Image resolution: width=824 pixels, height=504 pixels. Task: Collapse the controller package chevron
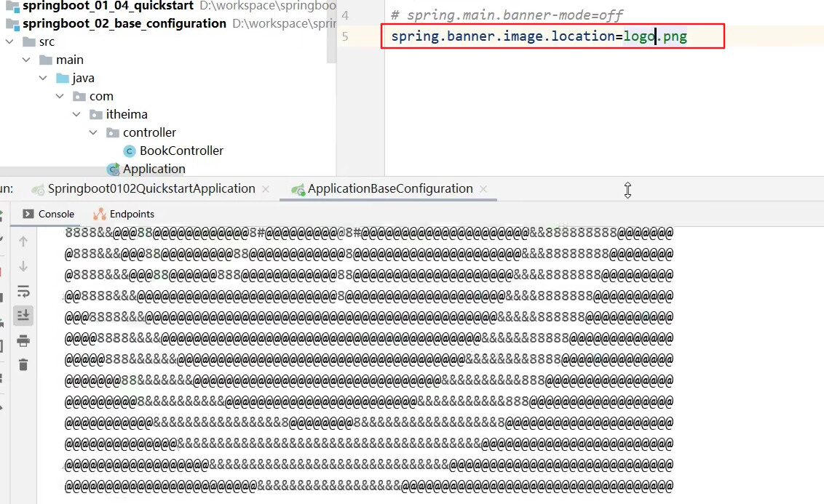tap(94, 132)
